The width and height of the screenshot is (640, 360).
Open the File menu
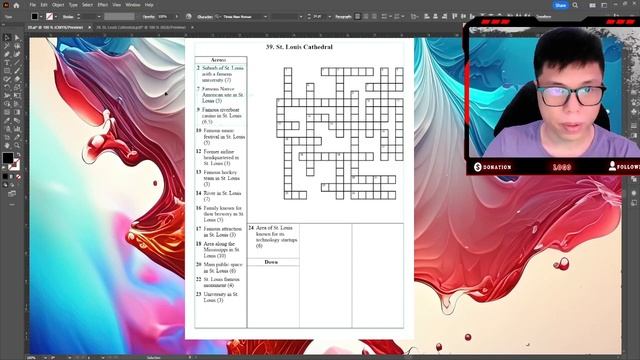point(33,5)
